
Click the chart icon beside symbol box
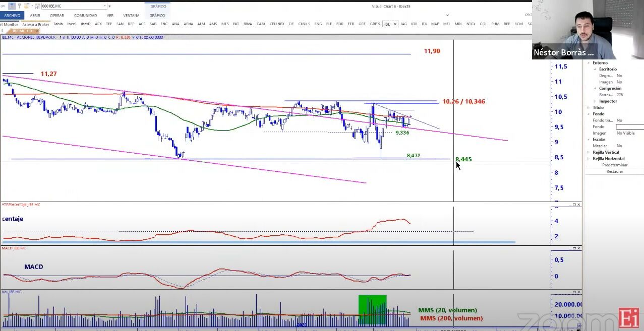coord(38,6)
